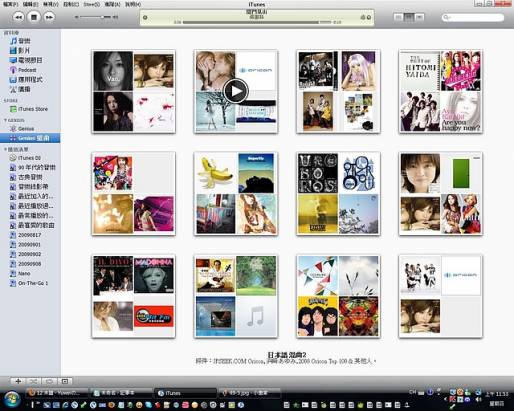The height and width of the screenshot is (411, 514).
Task: Go to the iTunes Store
Action: point(29,109)
